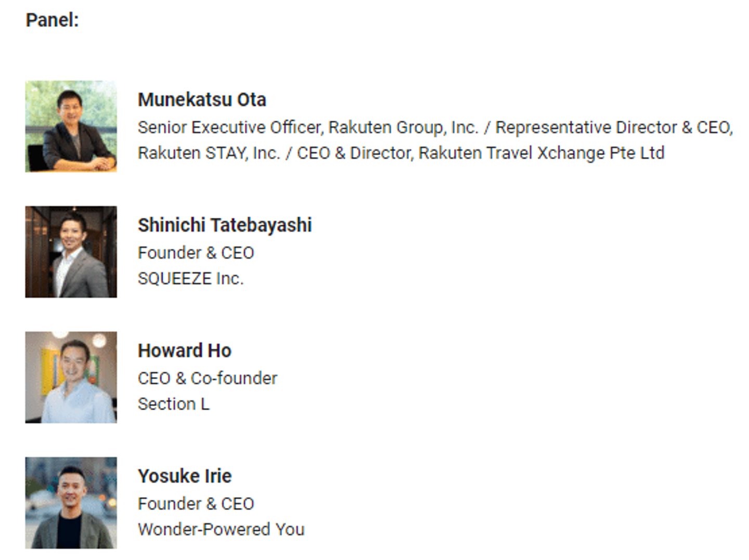
Task: Click the Munekatsu Ota profile photo
Action: click(71, 126)
